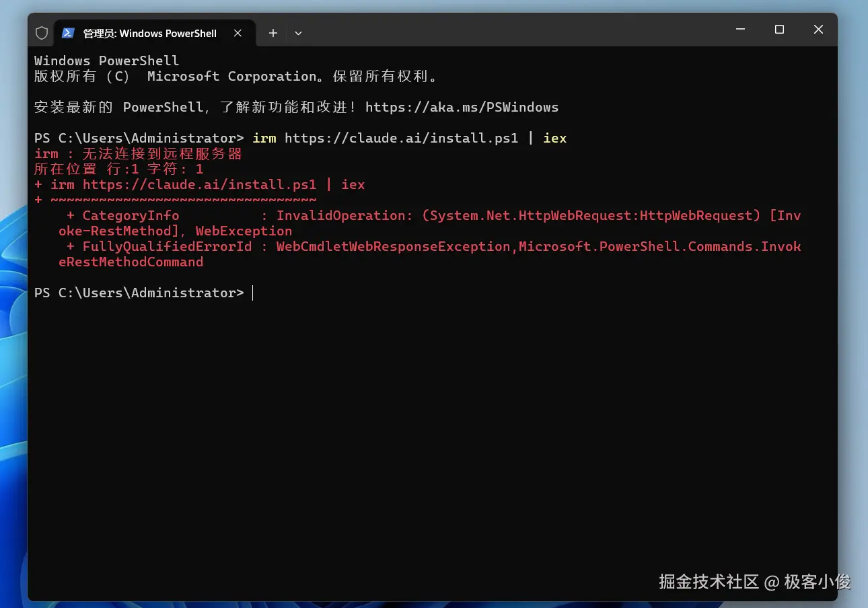Click the typed command 'irm https://claude.ai/install.ps1 | iex'

pos(410,138)
